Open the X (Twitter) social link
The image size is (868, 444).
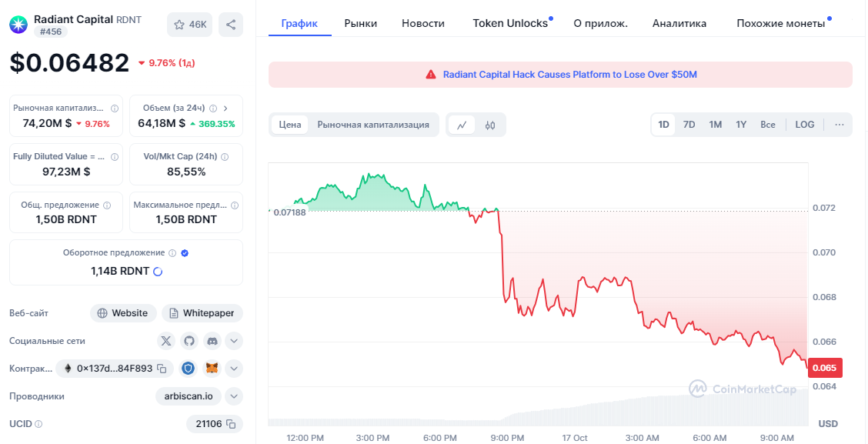pos(165,341)
